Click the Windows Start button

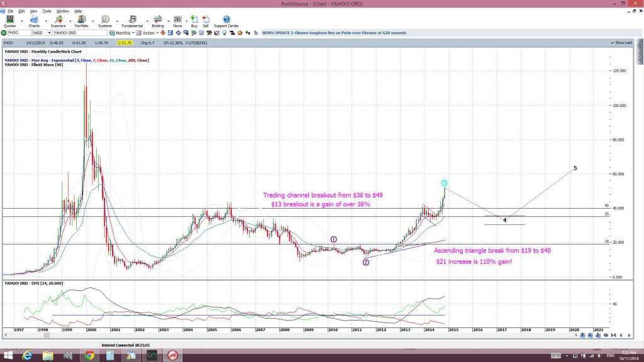click(8, 356)
